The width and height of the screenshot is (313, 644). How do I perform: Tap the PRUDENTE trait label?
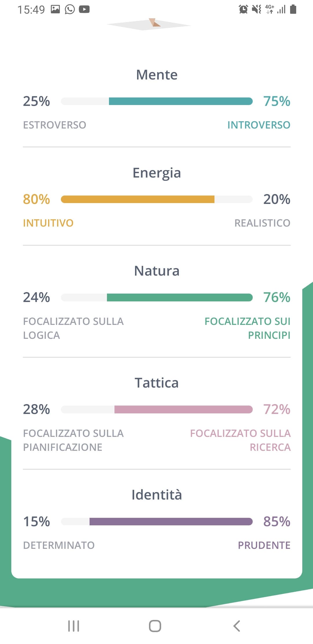pos(264,545)
